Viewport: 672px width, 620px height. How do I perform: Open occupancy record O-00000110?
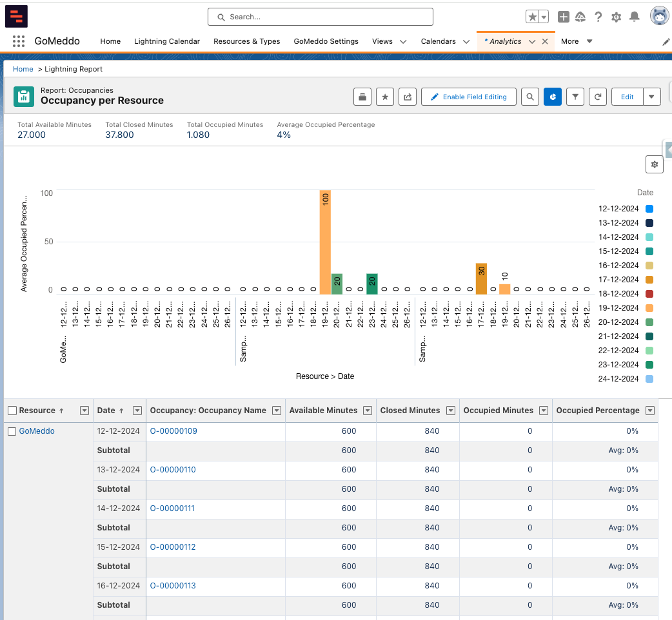pos(173,469)
